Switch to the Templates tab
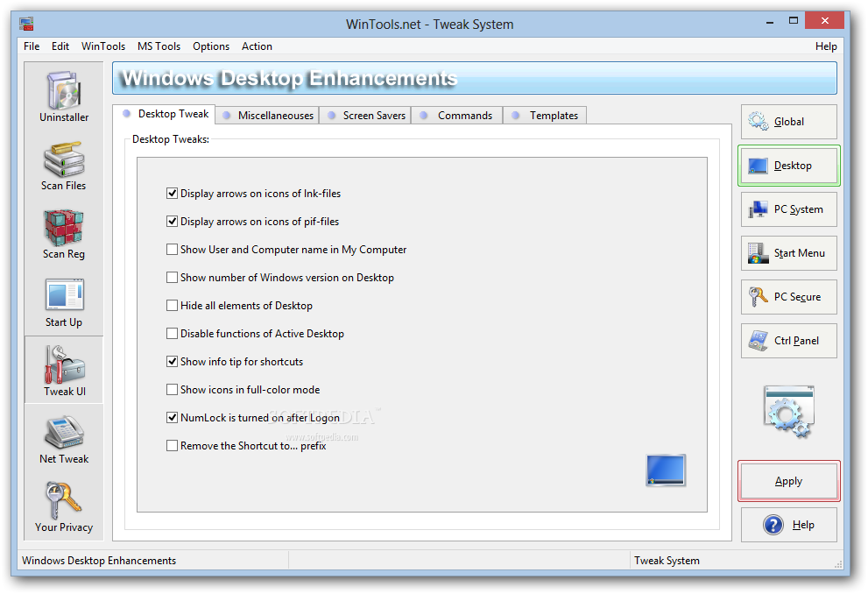This screenshot has width=868, height=594. [546, 115]
